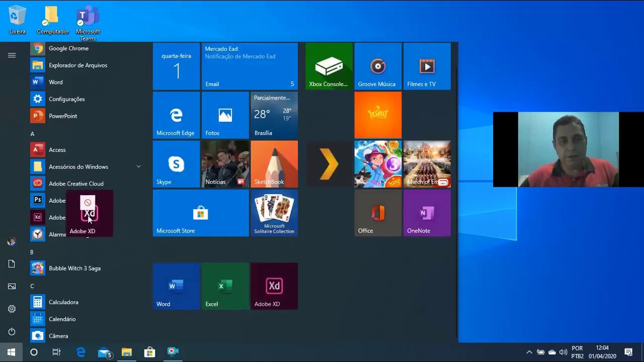Image resolution: width=644 pixels, height=362 pixels.
Task: Launch PowerPoint from the app list
Action: click(86, 116)
